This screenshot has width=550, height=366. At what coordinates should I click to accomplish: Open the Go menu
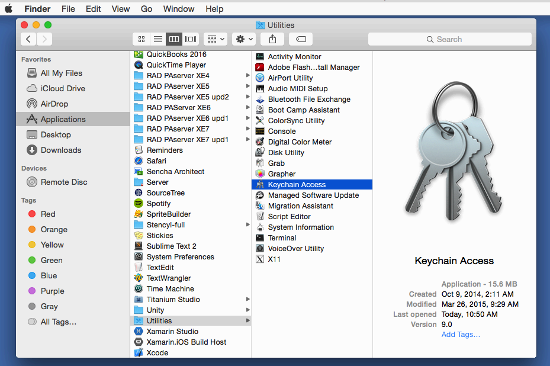[146, 9]
